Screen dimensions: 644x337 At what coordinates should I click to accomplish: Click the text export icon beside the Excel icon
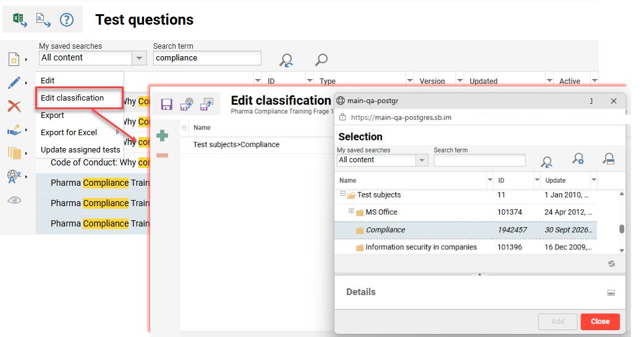(x=43, y=20)
